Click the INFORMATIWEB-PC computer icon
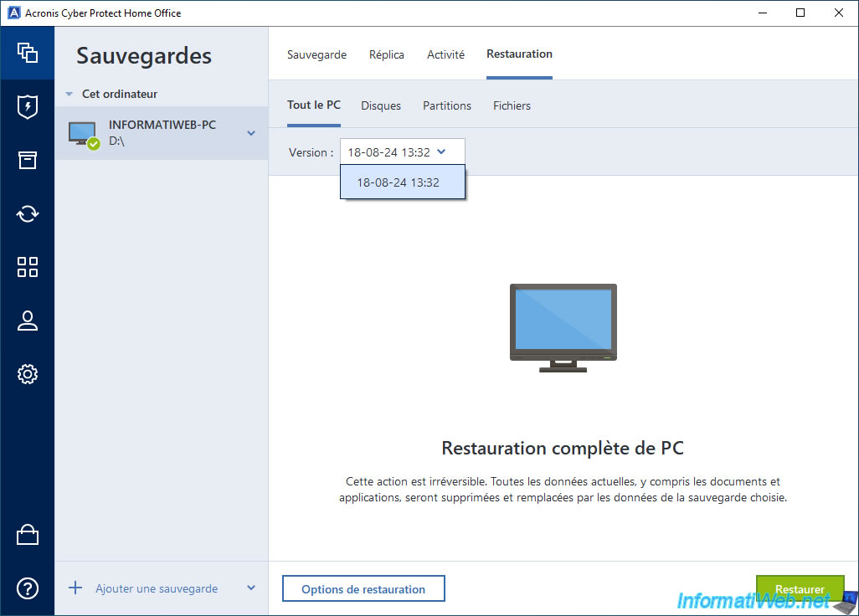Screen dimensions: 859x616 click(x=84, y=135)
